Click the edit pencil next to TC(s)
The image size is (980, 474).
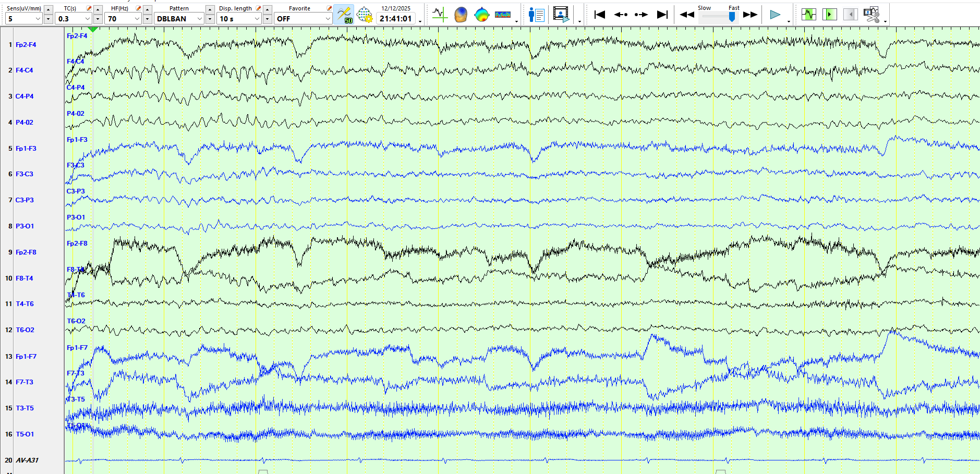(x=89, y=8)
